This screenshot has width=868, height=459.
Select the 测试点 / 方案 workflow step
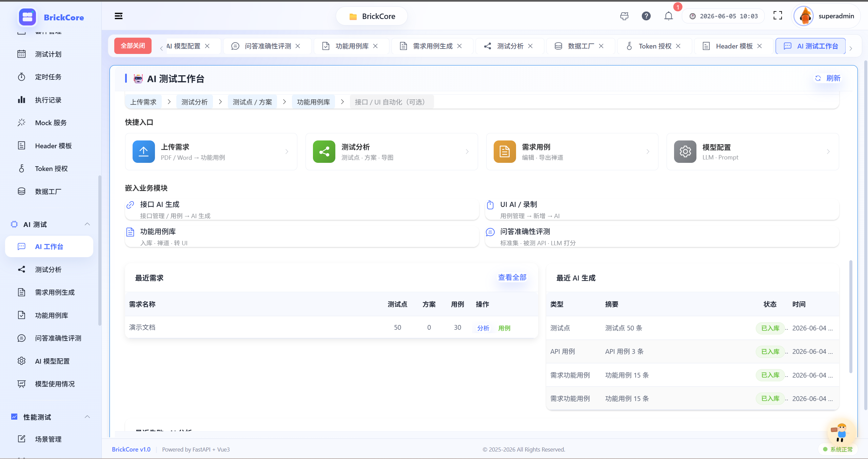point(252,102)
